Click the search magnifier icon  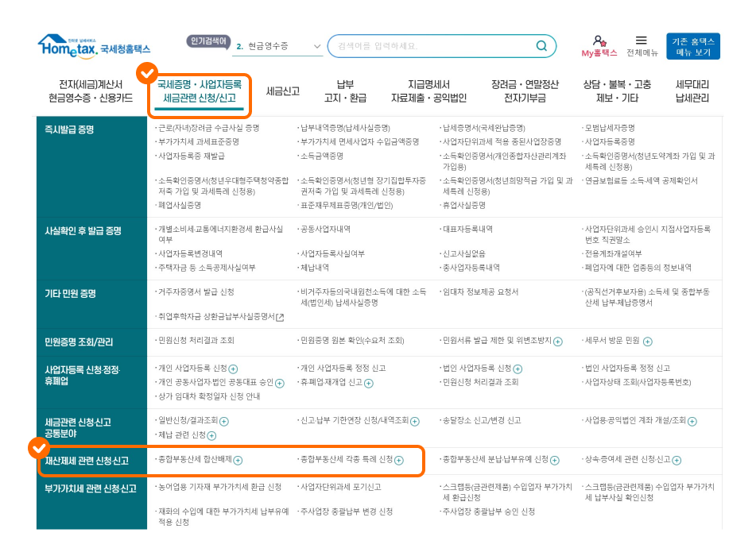(542, 46)
